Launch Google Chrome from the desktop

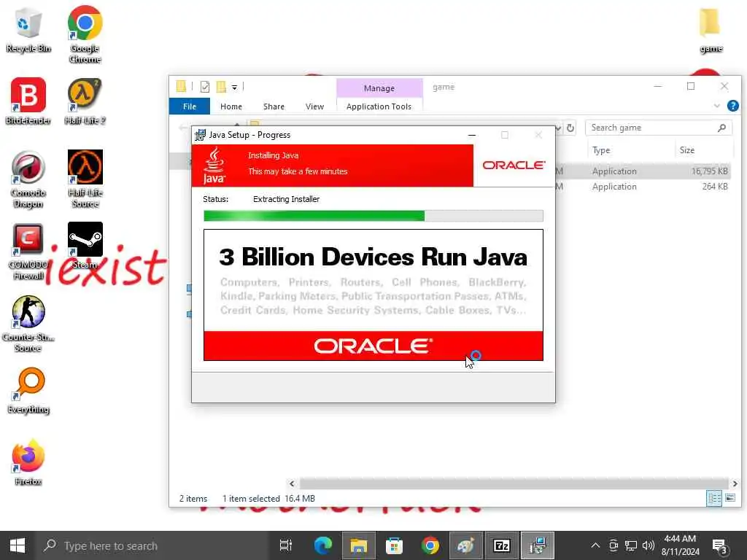coord(85,34)
